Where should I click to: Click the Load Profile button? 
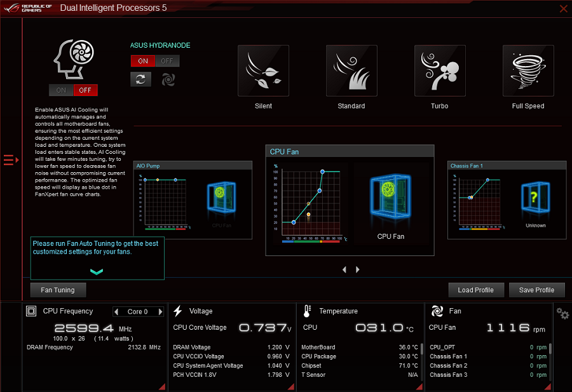(476, 290)
